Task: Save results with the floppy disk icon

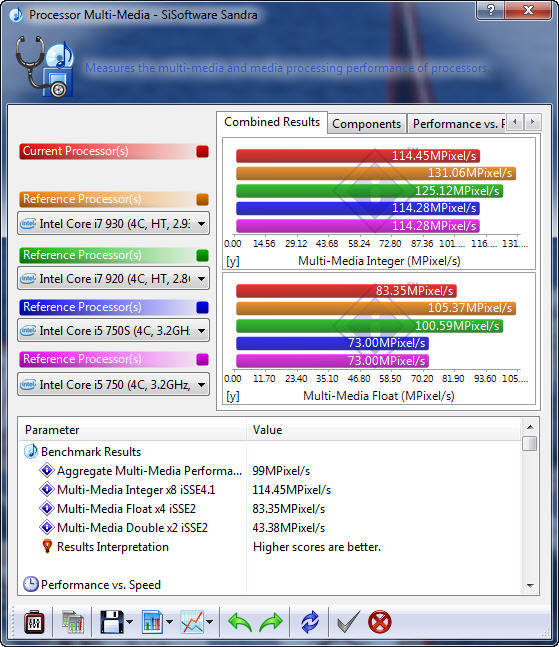Action: tap(111, 622)
